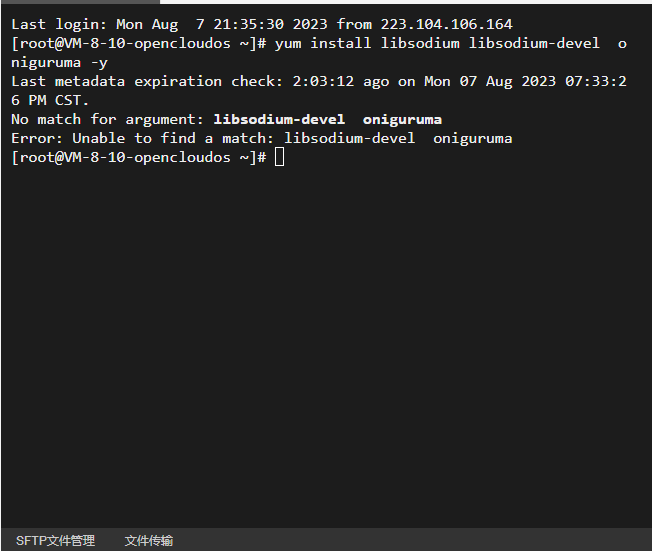Screen dimensions: 652x551
Task: Click the time 2:03:12 in metadata line
Action: 323,81
